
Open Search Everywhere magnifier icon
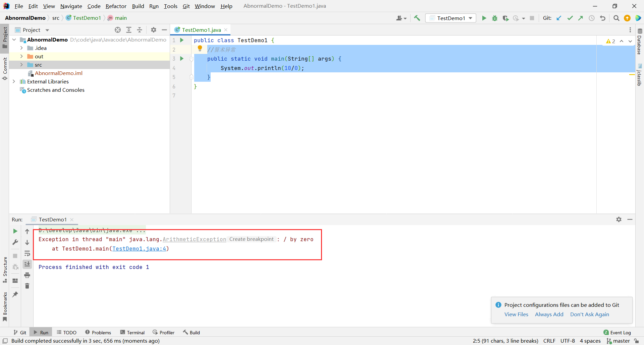[616, 18]
